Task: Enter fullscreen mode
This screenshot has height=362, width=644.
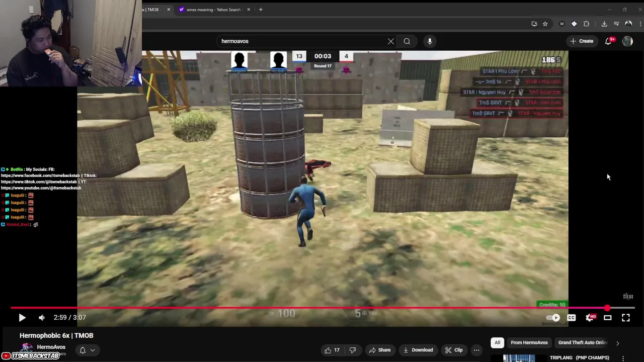Action: click(626, 318)
